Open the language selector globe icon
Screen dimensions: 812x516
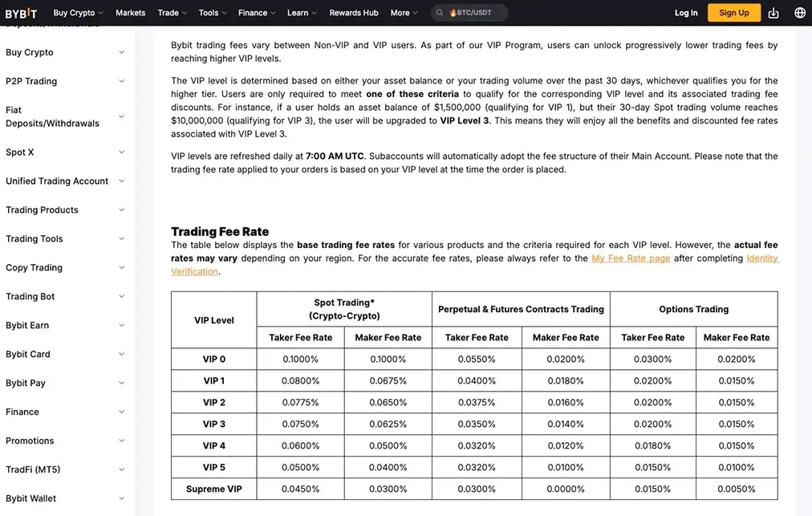point(798,13)
